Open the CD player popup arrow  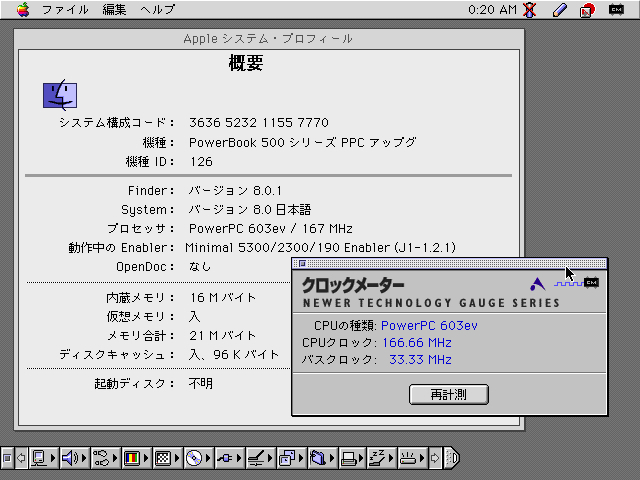[208, 458]
